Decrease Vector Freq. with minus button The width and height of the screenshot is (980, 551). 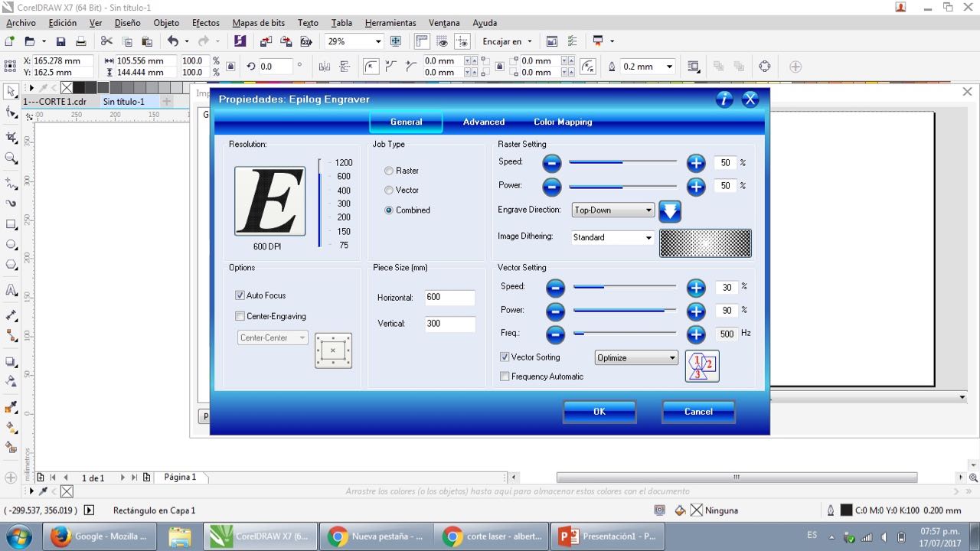pos(555,334)
